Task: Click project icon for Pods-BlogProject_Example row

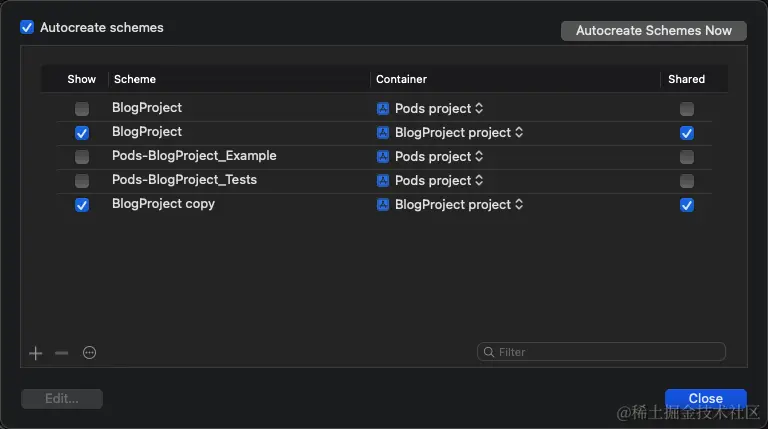Action: [x=383, y=157]
